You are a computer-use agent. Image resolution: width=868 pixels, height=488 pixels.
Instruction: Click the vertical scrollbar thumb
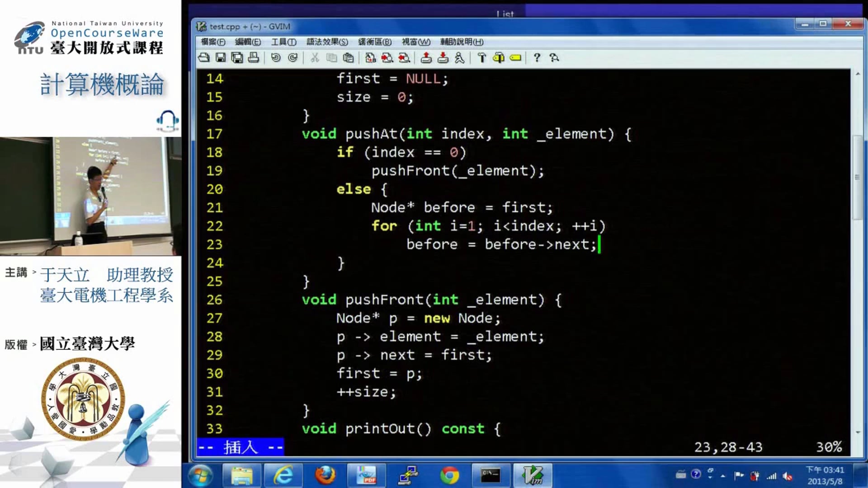(858, 177)
